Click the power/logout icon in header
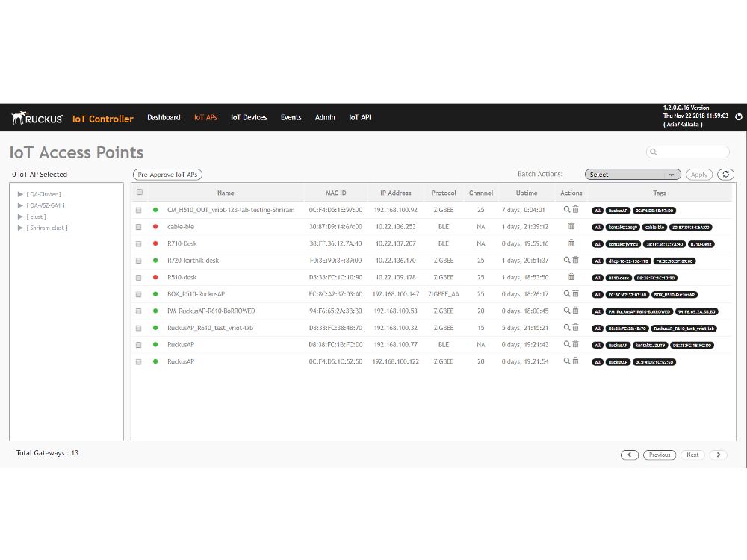Screen dimensions: 747x560 pos(739,116)
